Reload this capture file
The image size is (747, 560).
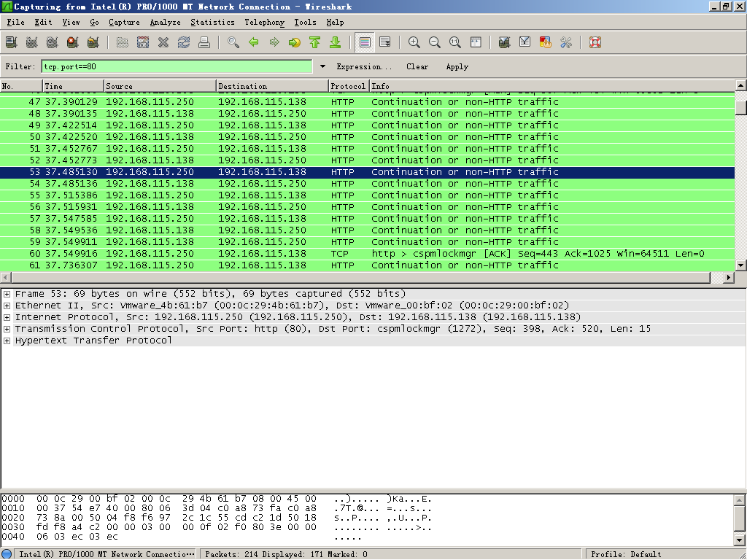click(183, 42)
